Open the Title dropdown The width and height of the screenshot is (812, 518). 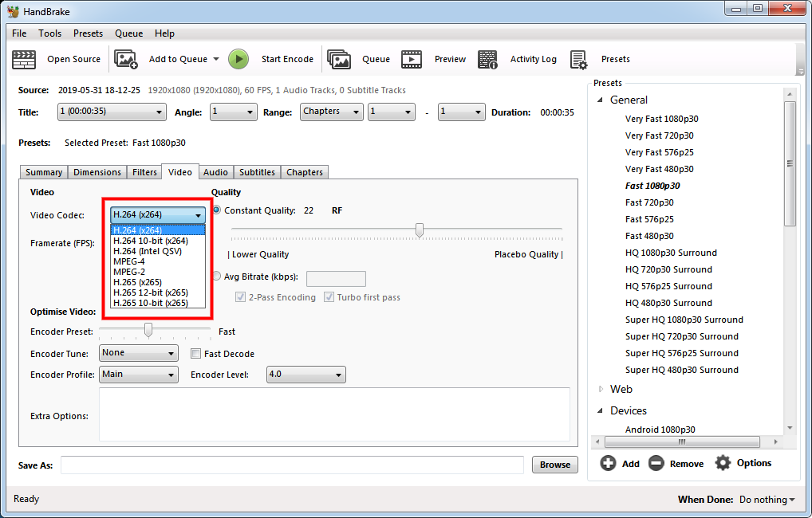click(x=112, y=112)
